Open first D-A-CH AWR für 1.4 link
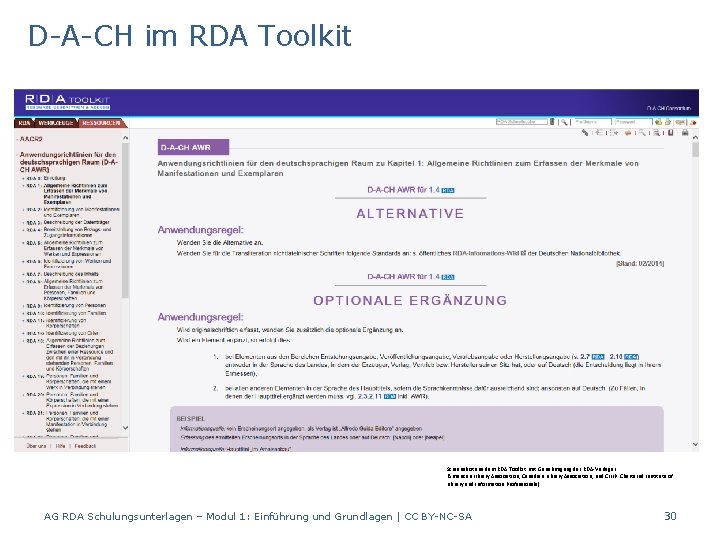The width and height of the screenshot is (720, 540). point(404,190)
